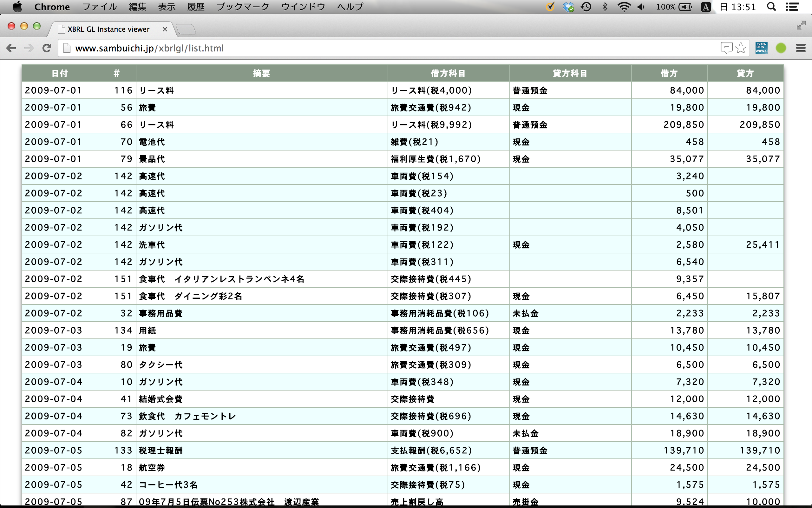Image resolution: width=812 pixels, height=508 pixels.
Task: Click the 税理士報酬 summary cell
Action: point(262,450)
